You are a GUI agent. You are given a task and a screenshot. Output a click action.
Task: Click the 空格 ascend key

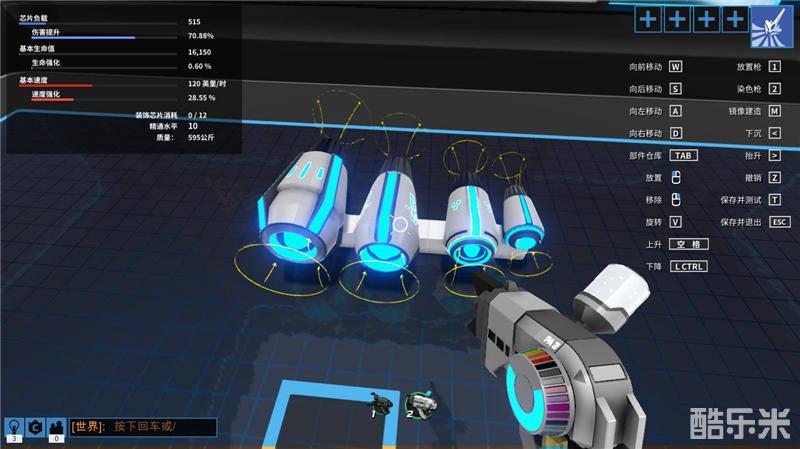(689, 244)
